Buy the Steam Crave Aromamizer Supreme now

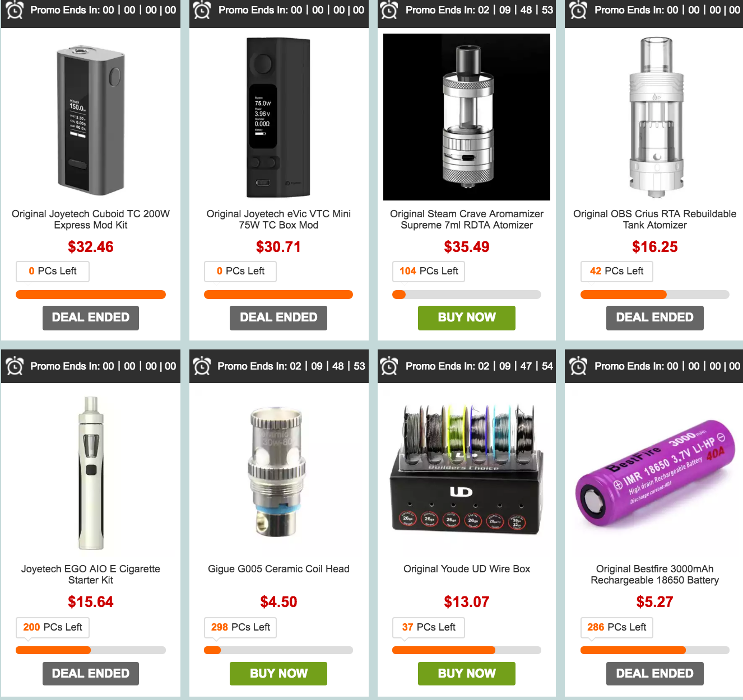point(467,318)
